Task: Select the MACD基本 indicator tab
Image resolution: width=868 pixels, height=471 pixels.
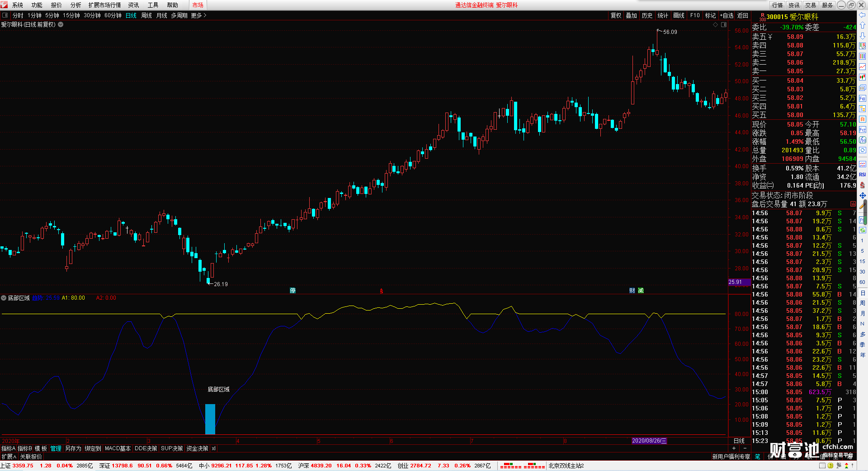Action: (118, 448)
